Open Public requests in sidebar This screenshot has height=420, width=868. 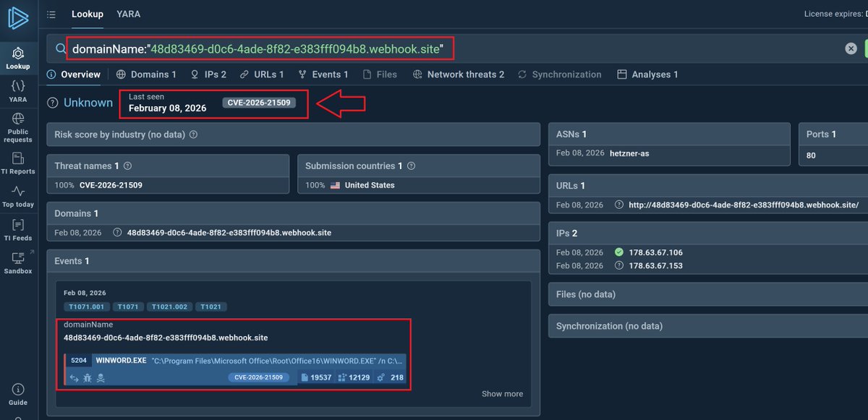click(18, 127)
